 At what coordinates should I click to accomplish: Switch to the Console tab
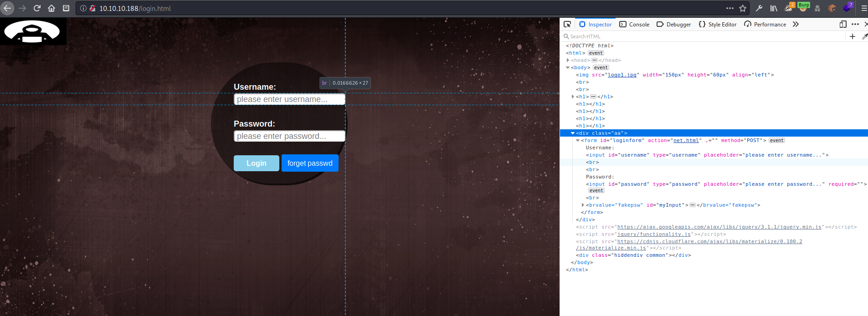pos(634,25)
